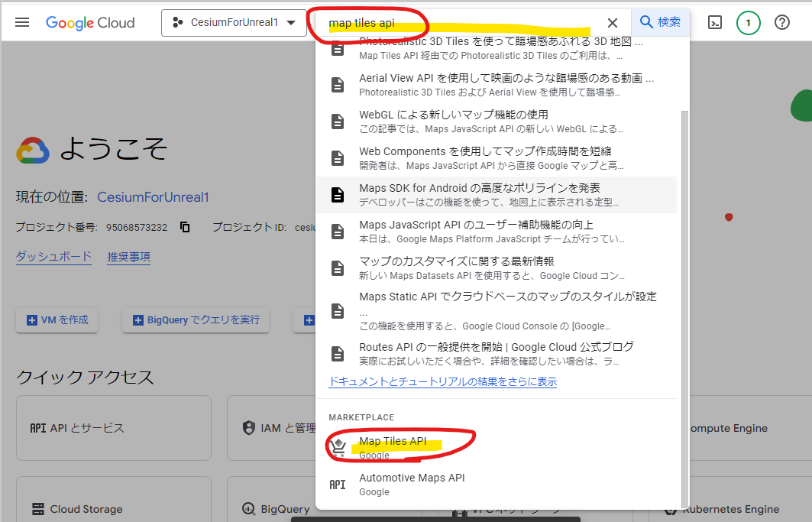The width and height of the screenshot is (812, 522).
Task: Click document icon beside Aerial View API
Action: point(338,85)
